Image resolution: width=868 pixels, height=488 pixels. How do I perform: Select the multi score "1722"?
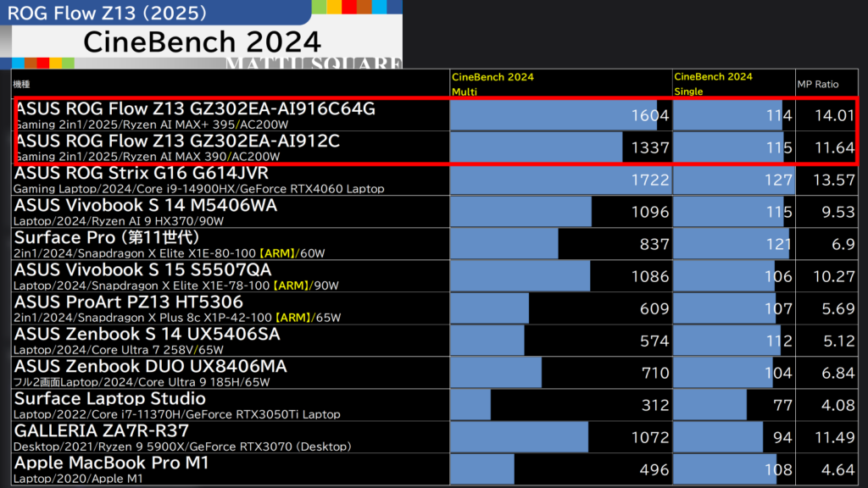[650, 180]
